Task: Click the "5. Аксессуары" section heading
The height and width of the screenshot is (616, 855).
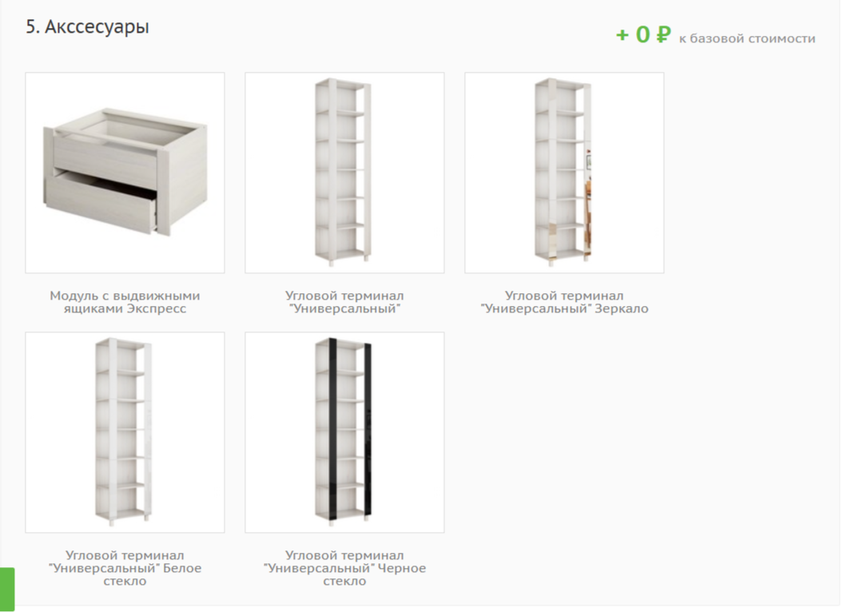Action: click(x=87, y=26)
